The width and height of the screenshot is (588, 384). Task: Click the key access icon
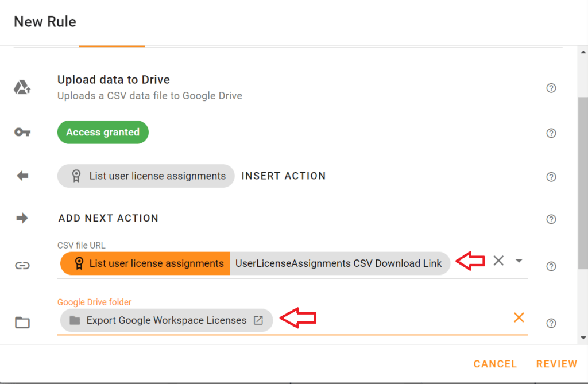[x=22, y=132]
